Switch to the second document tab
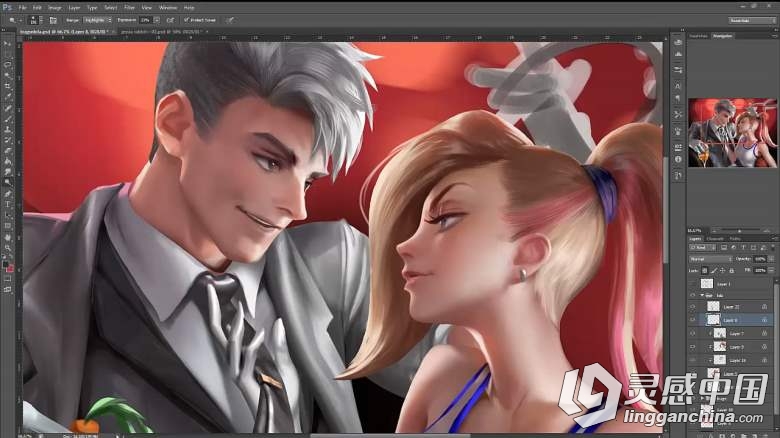 161,32
